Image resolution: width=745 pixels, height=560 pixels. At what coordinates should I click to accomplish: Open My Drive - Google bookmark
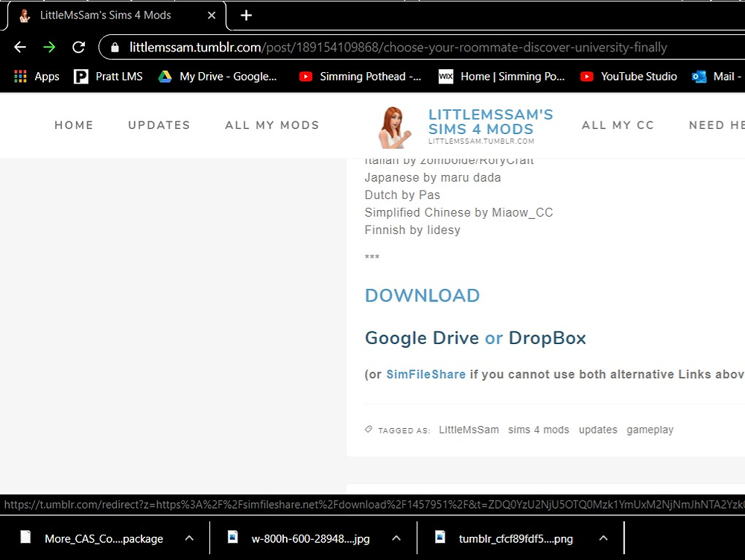[x=217, y=77]
